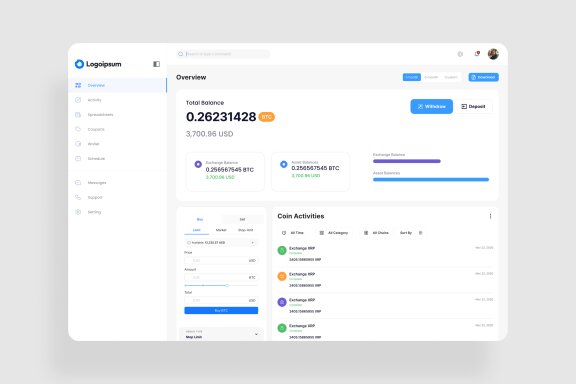Click the round icon left of notifications
576x384 pixels.
point(460,54)
